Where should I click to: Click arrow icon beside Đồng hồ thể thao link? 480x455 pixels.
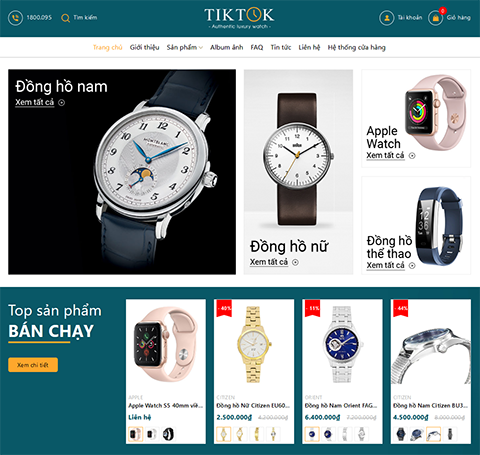point(412,266)
